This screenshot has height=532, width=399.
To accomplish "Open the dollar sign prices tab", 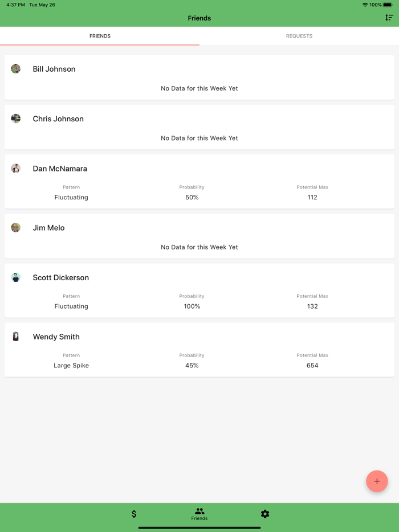I will [134, 514].
